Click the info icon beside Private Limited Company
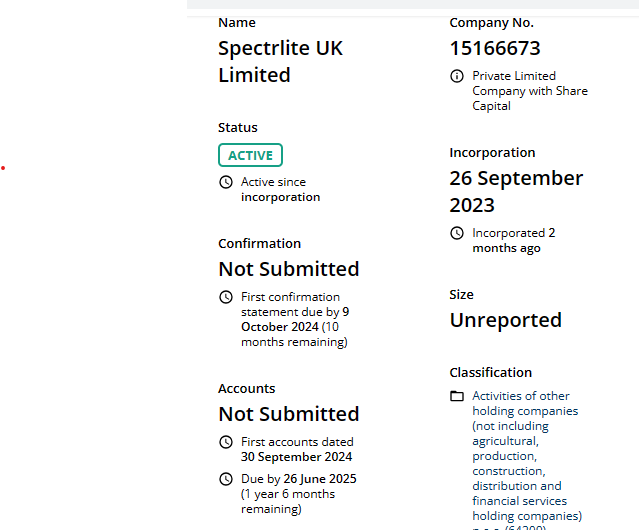The width and height of the screenshot is (639, 530). 457,76
